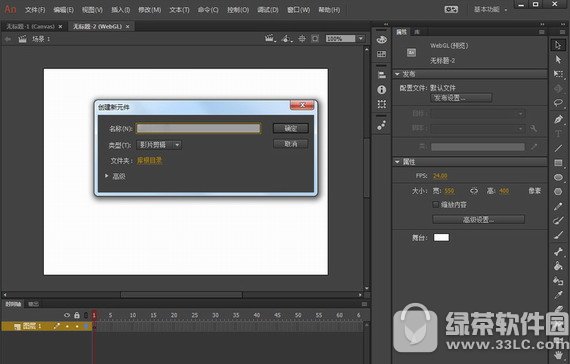The image size is (570, 364).
Task: Click the 取消 button in dialog
Action: tap(290, 144)
